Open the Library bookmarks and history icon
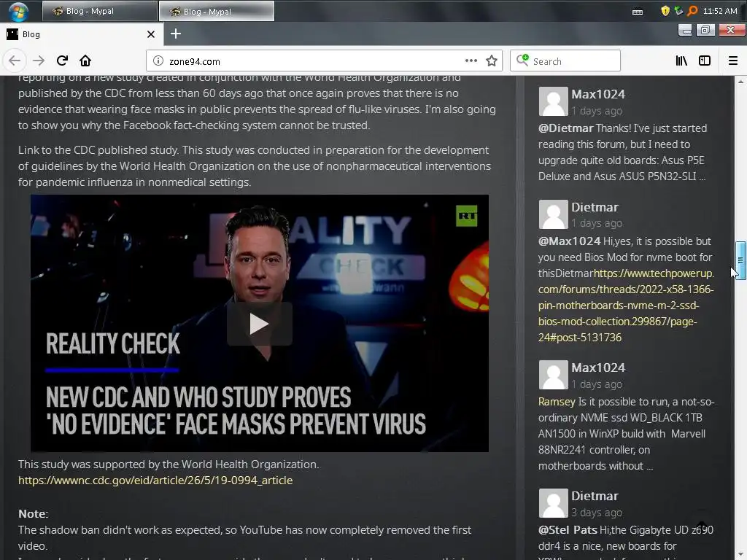Viewport: 747px width, 560px height. tap(682, 61)
